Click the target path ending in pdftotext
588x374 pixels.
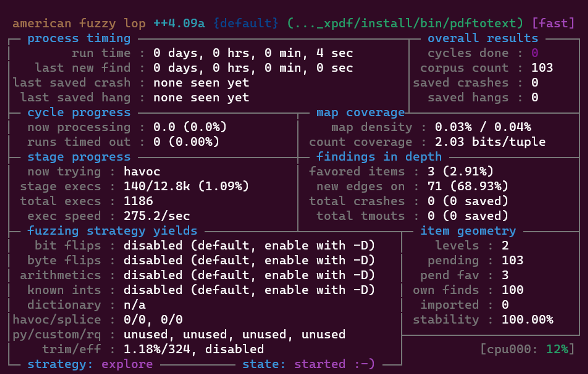click(405, 23)
